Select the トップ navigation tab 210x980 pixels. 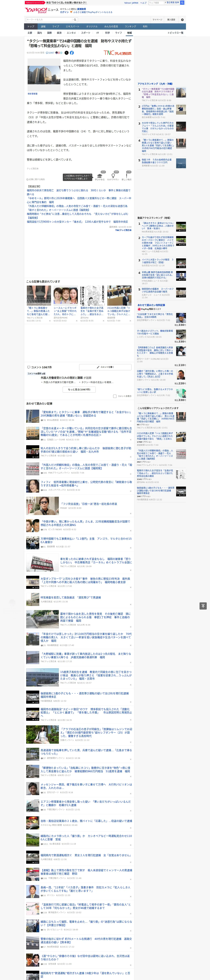31,27
